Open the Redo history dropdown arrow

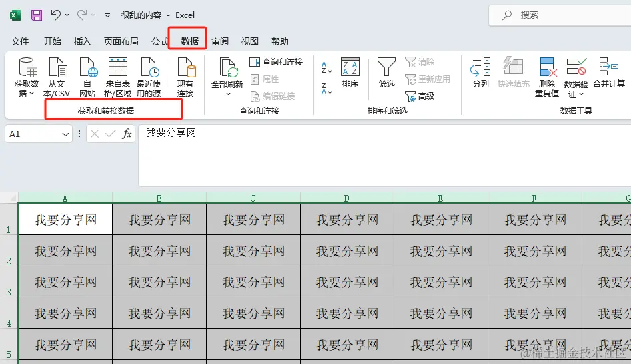coord(93,15)
